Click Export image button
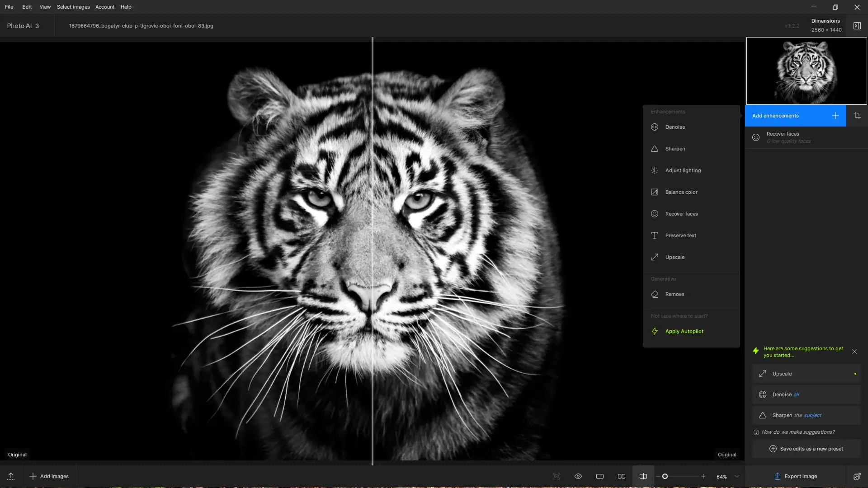Screen dimensions: 868x488 point(795,476)
